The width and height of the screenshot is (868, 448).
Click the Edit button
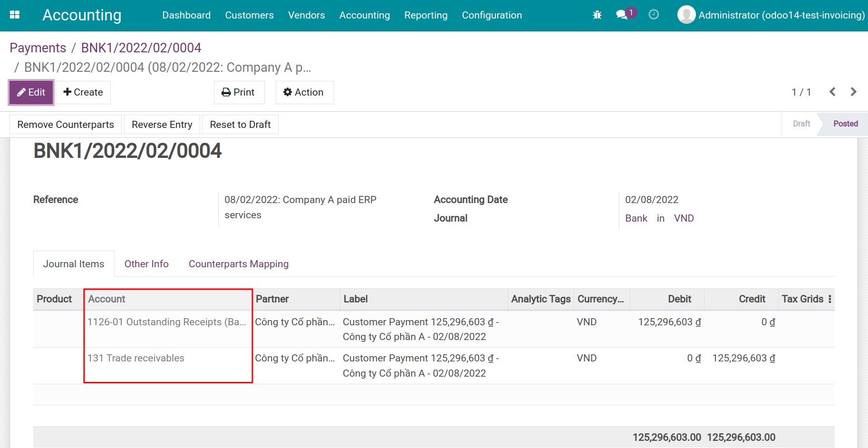click(31, 92)
